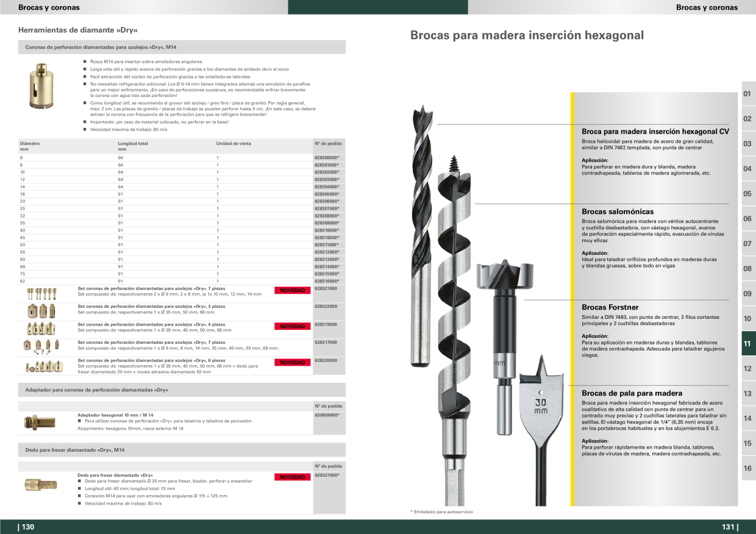Select Brocas de pala para madera heading
The width and height of the screenshot is (756, 534).
pyautogui.click(x=632, y=393)
